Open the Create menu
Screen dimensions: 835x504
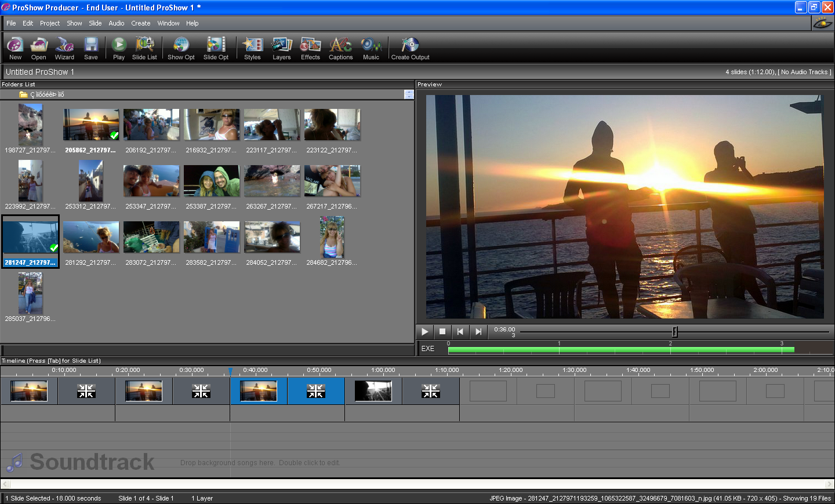(x=141, y=23)
